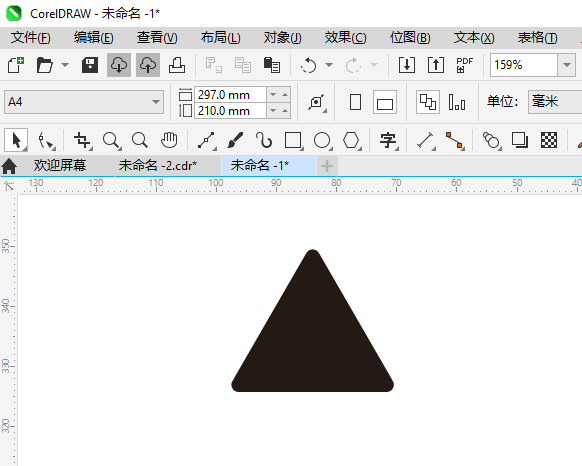The width and height of the screenshot is (582, 466).
Task: Select the Transparency checkerboard tool
Action: tap(549, 140)
